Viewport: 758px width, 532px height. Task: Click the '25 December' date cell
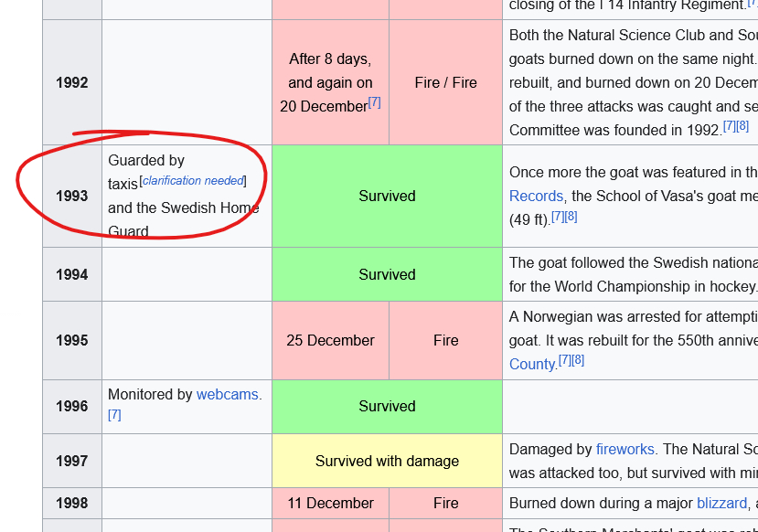(330, 340)
